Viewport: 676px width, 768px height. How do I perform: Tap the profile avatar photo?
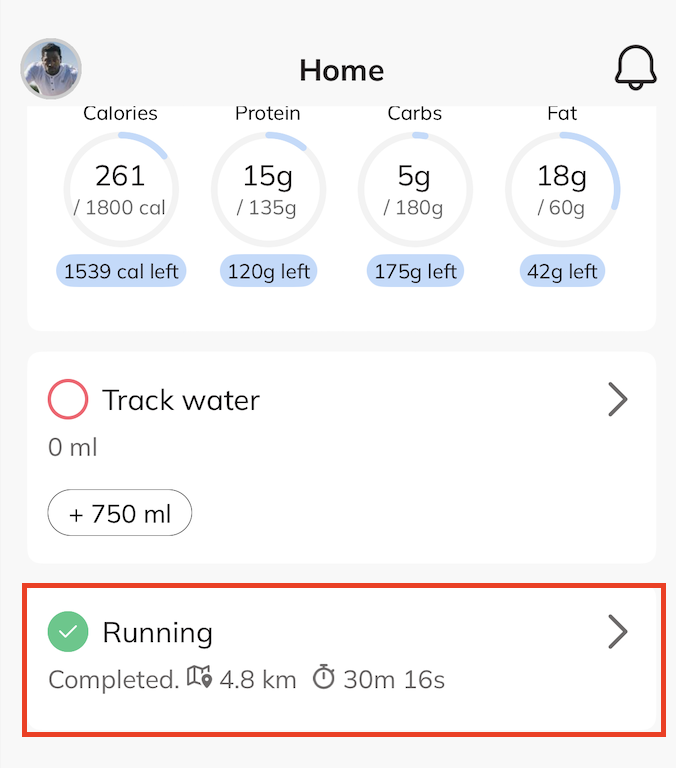pyautogui.click(x=51, y=69)
